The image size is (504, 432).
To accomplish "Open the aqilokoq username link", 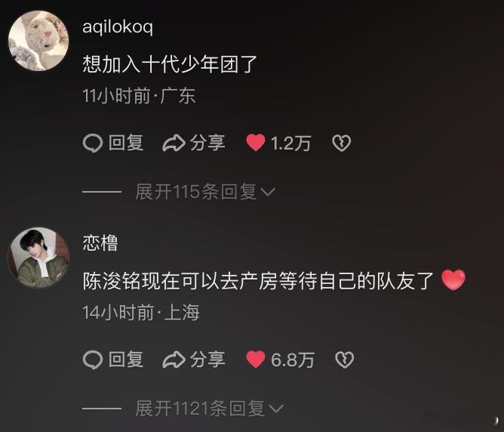I will click(118, 26).
